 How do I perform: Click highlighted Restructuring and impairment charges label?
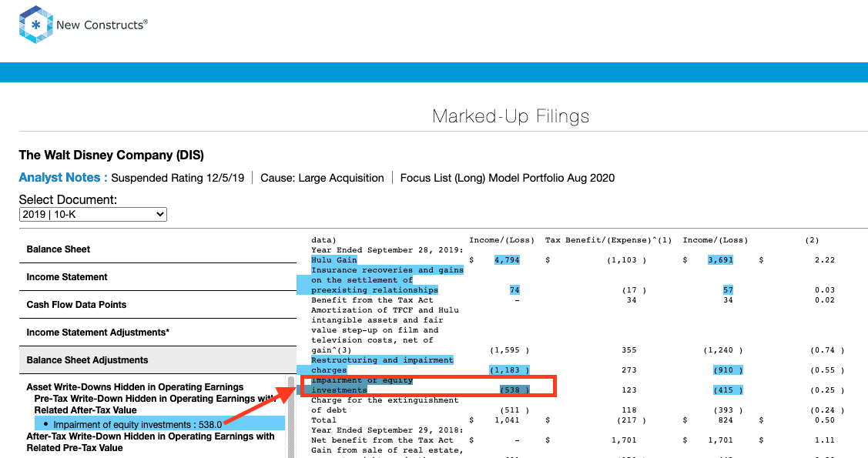point(382,365)
